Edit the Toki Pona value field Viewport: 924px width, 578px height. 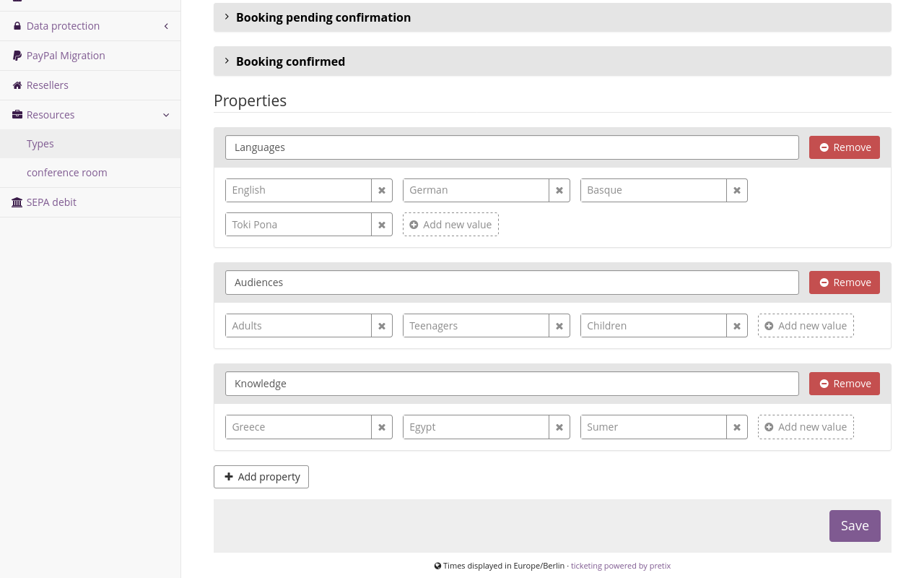point(298,225)
